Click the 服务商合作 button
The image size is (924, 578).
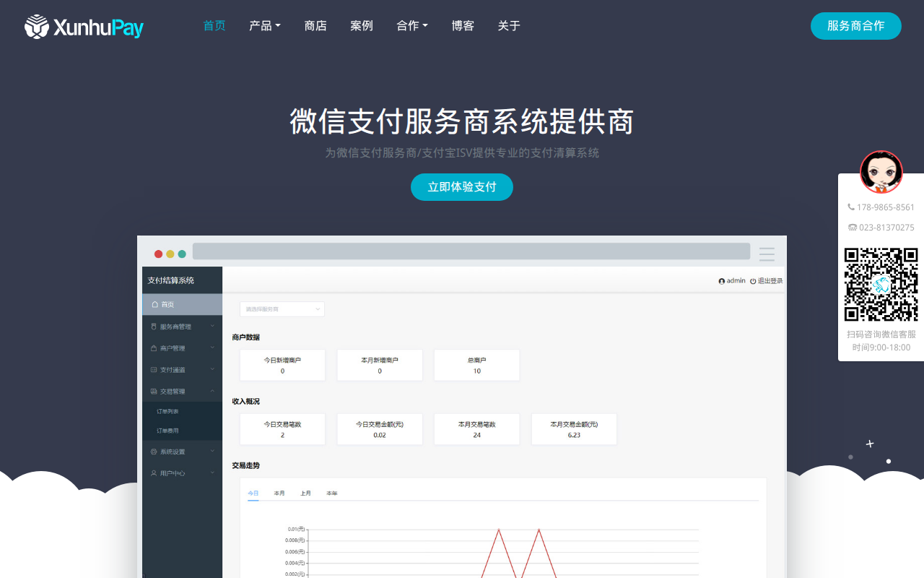pos(856,26)
